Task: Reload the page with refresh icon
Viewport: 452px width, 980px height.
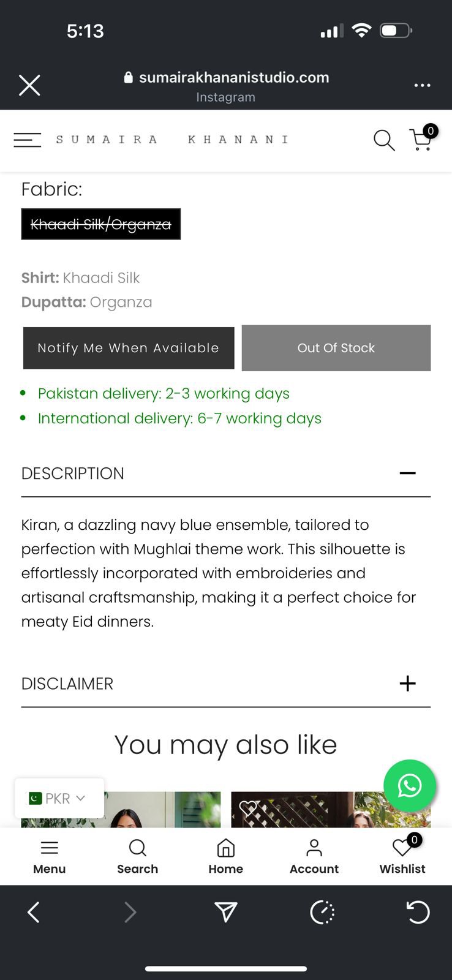Action: click(x=418, y=912)
